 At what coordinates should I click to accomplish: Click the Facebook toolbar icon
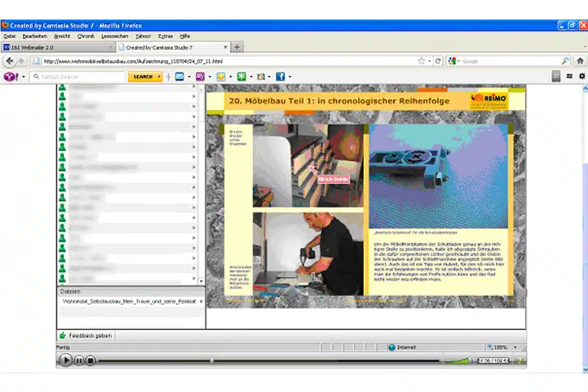tap(280, 76)
